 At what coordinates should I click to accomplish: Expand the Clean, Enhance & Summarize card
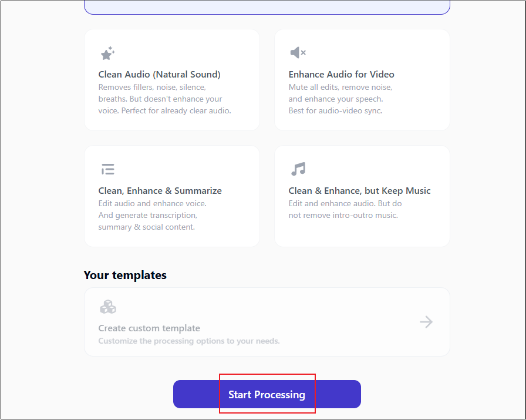(x=171, y=196)
